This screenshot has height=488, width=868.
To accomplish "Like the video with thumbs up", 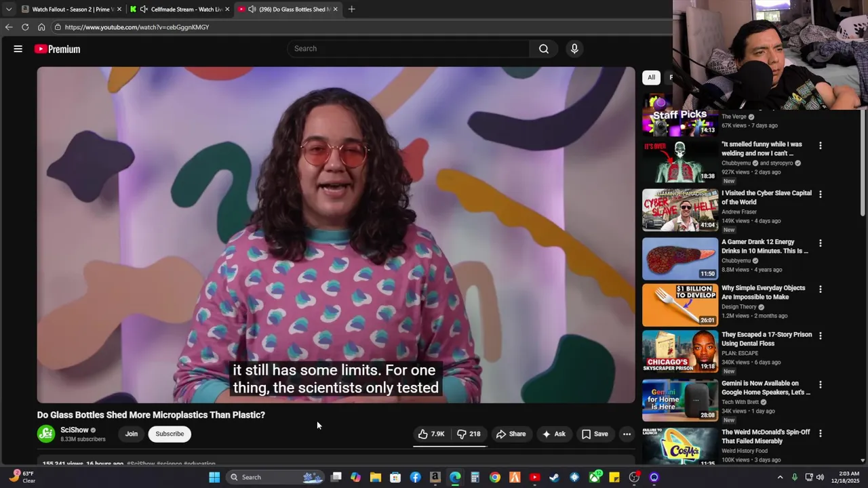I will [431, 434].
